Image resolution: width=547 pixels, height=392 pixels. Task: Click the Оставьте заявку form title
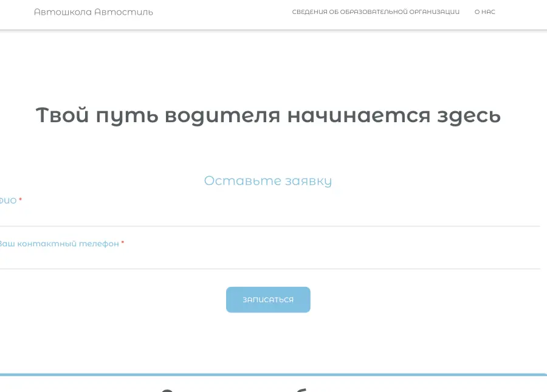point(267,181)
